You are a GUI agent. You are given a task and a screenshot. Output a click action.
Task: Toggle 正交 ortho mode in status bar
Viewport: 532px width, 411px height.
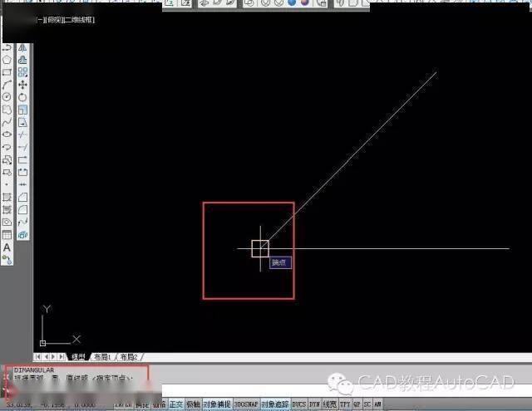176,404
